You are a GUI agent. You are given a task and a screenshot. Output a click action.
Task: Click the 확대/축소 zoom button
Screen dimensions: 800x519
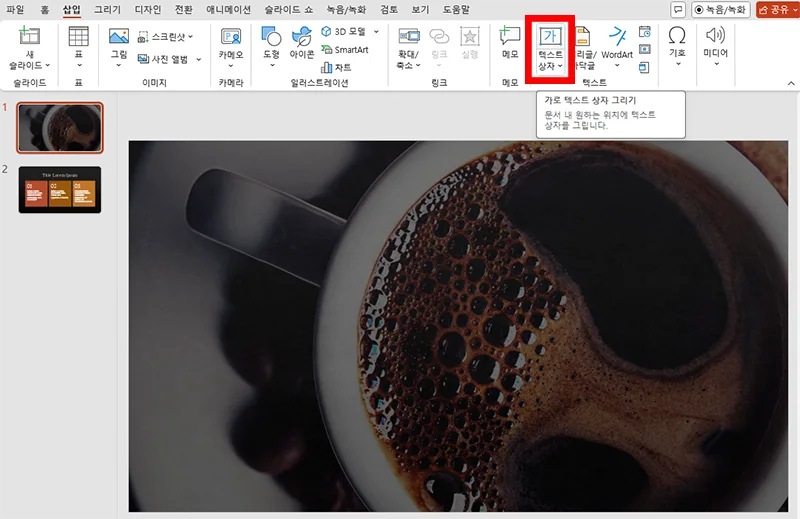(409, 48)
